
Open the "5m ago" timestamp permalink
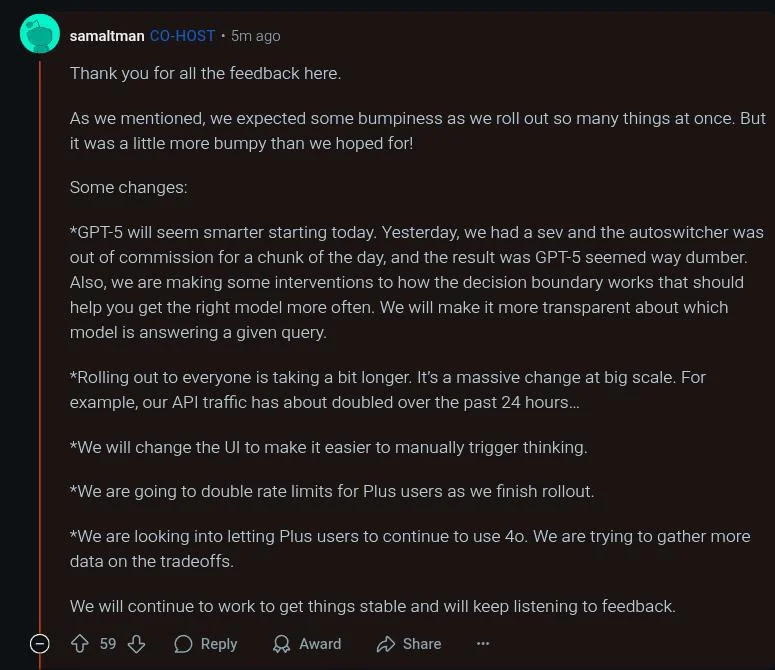pyautogui.click(x=255, y=36)
